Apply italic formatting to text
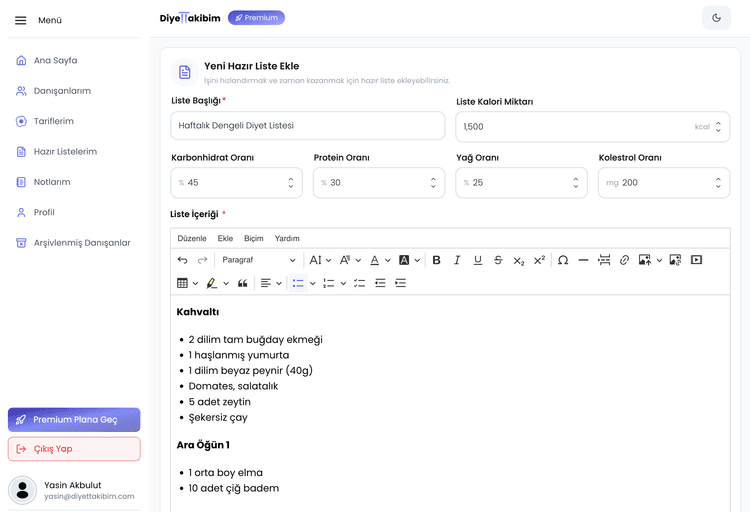The width and height of the screenshot is (750, 512). [457, 260]
